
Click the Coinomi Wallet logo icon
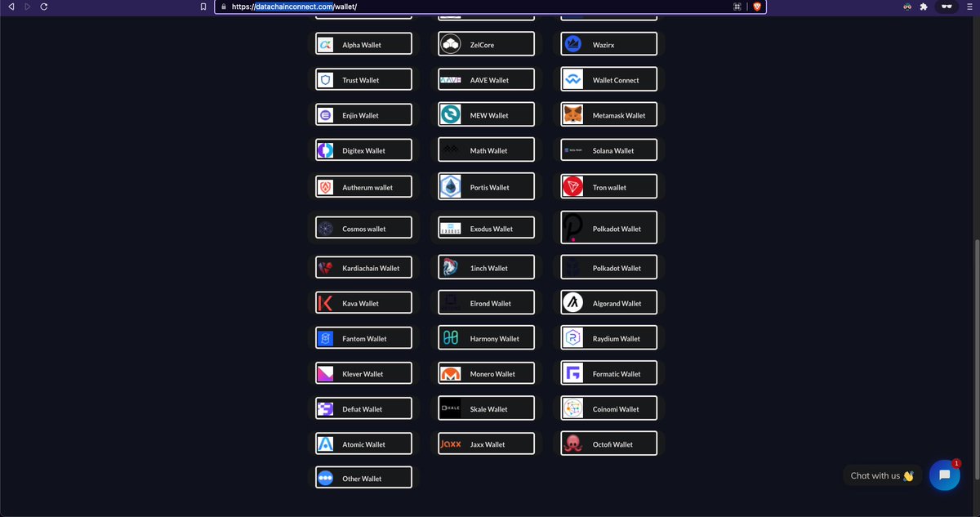(573, 409)
